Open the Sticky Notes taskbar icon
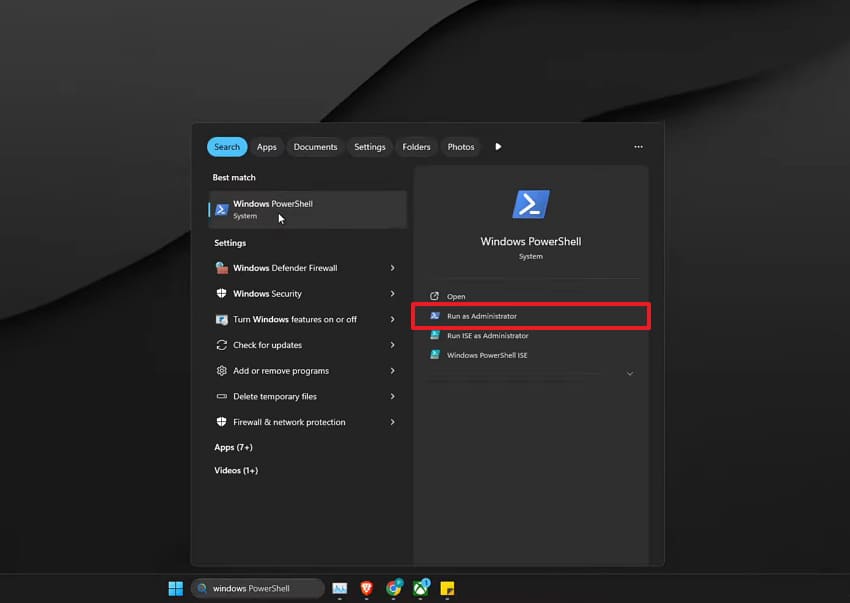The image size is (850, 603). [447, 588]
